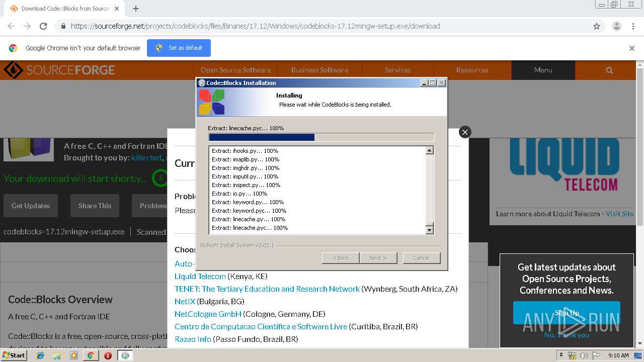
Task: Close the mirror chooser overlay
Action: pyautogui.click(x=465, y=132)
